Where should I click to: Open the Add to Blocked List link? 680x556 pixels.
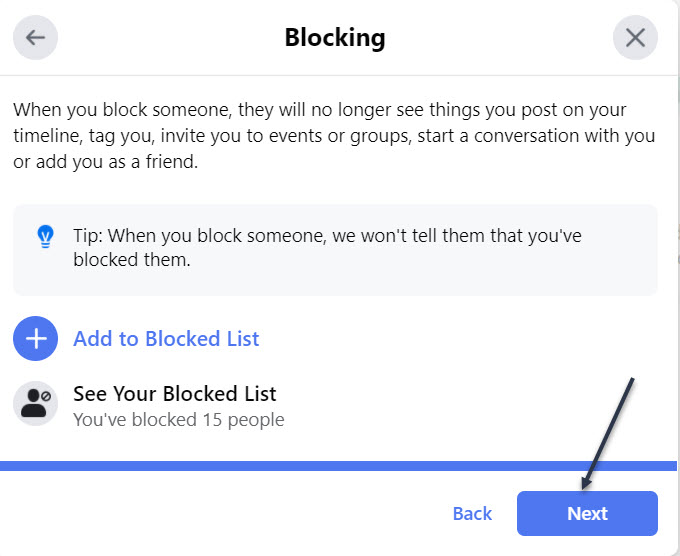[x=166, y=339]
